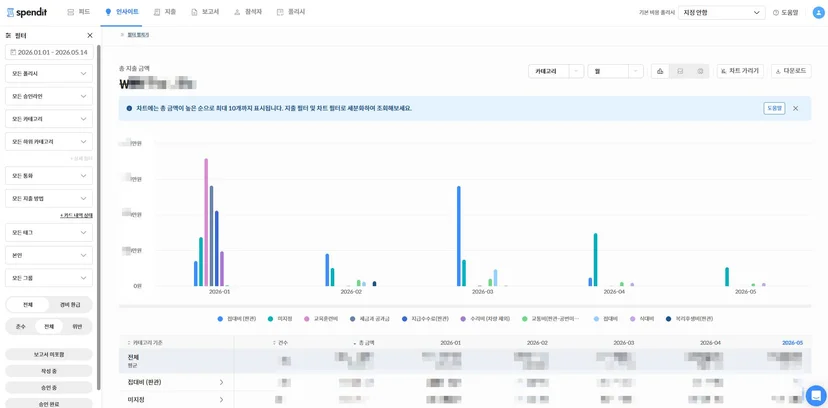Toggle the 작성 중 status filter

(49, 371)
